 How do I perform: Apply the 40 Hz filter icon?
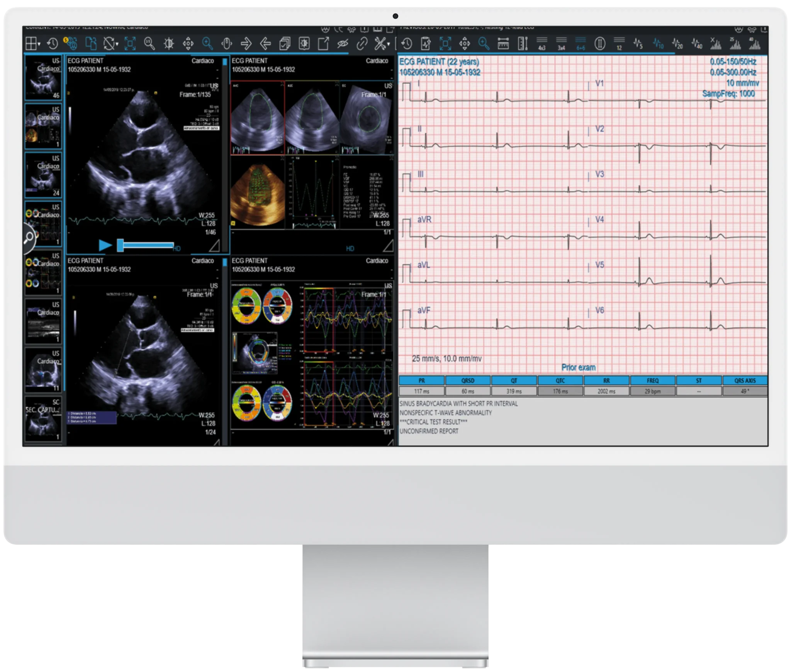click(x=754, y=43)
